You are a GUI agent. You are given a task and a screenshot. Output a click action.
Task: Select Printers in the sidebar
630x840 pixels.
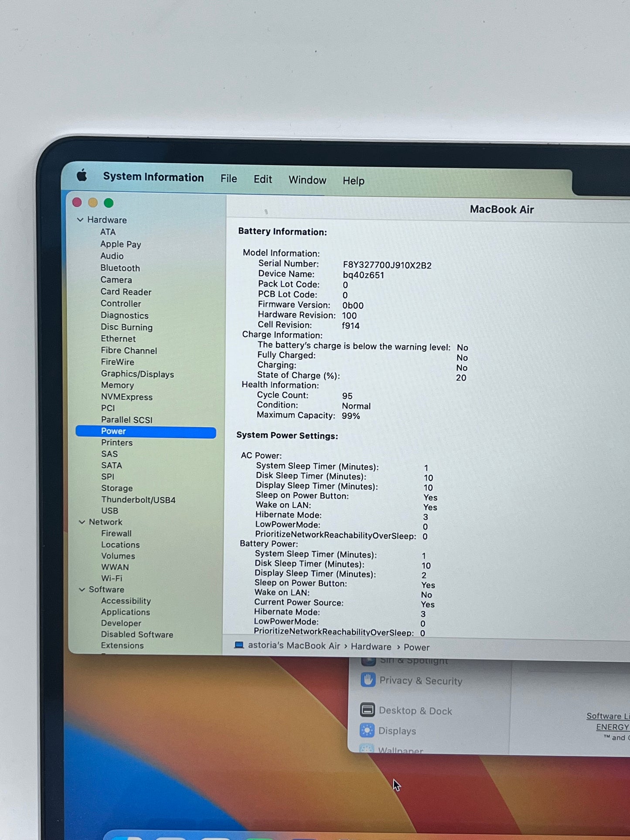coord(117,442)
